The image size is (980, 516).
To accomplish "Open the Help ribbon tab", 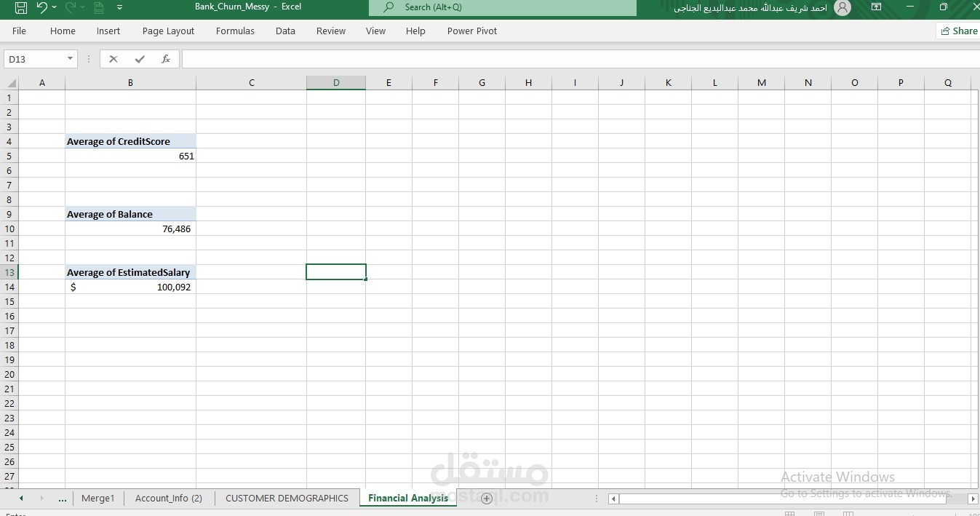I will click(415, 31).
